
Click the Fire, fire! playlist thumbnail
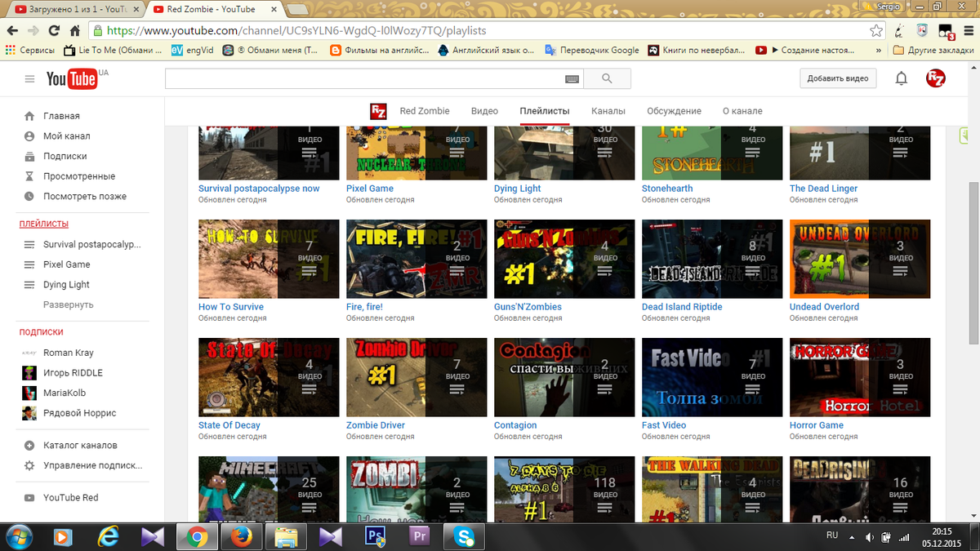[x=416, y=259]
